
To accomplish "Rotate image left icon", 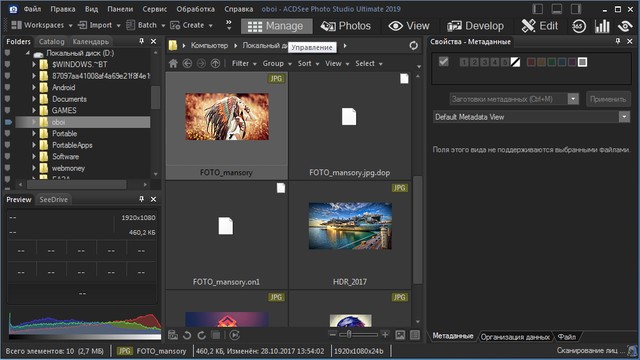I will (x=187, y=335).
